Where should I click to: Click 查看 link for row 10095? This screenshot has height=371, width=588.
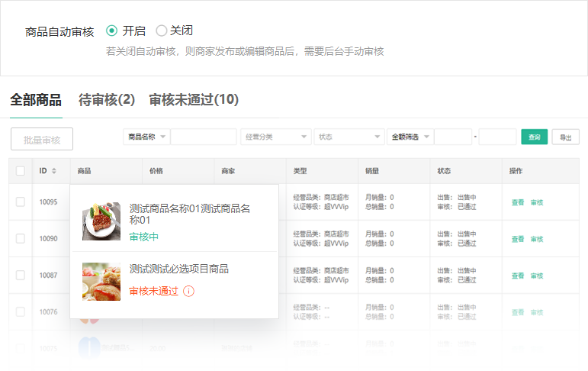518,202
